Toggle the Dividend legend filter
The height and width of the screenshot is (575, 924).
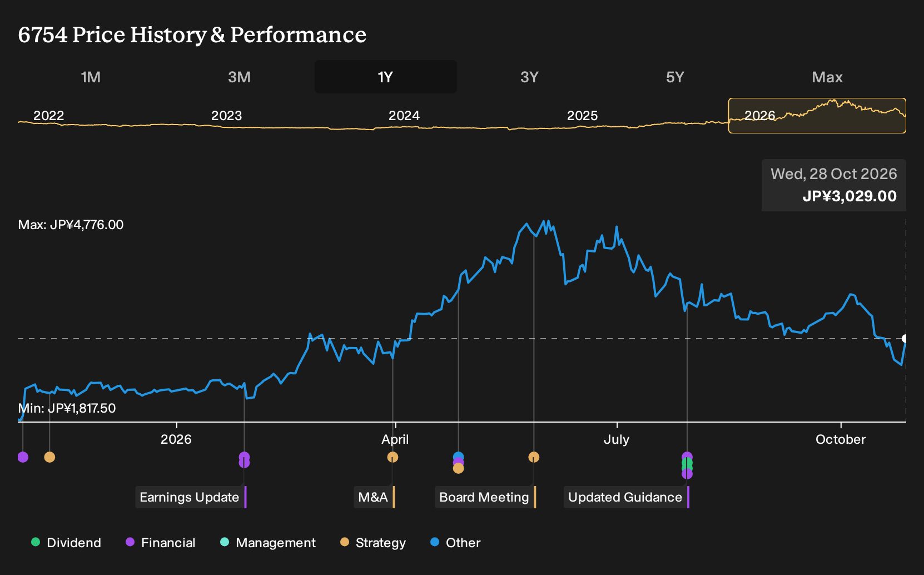[x=66, y=543]
